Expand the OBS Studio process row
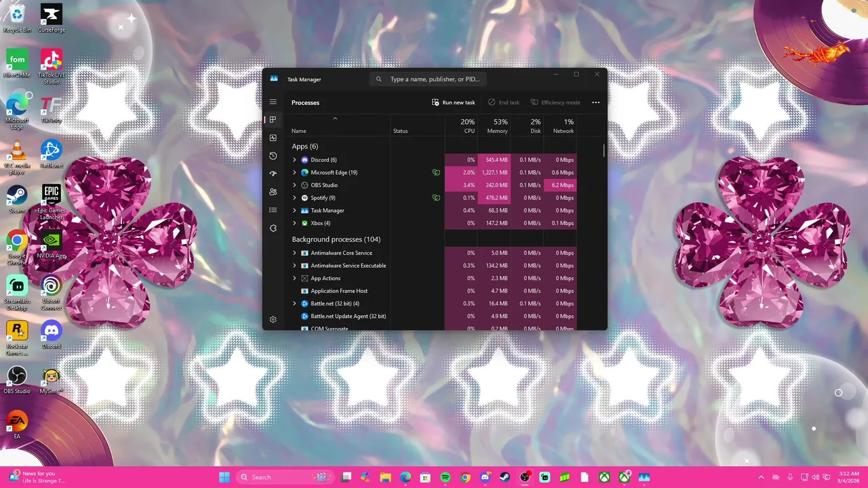 [294, 185]
